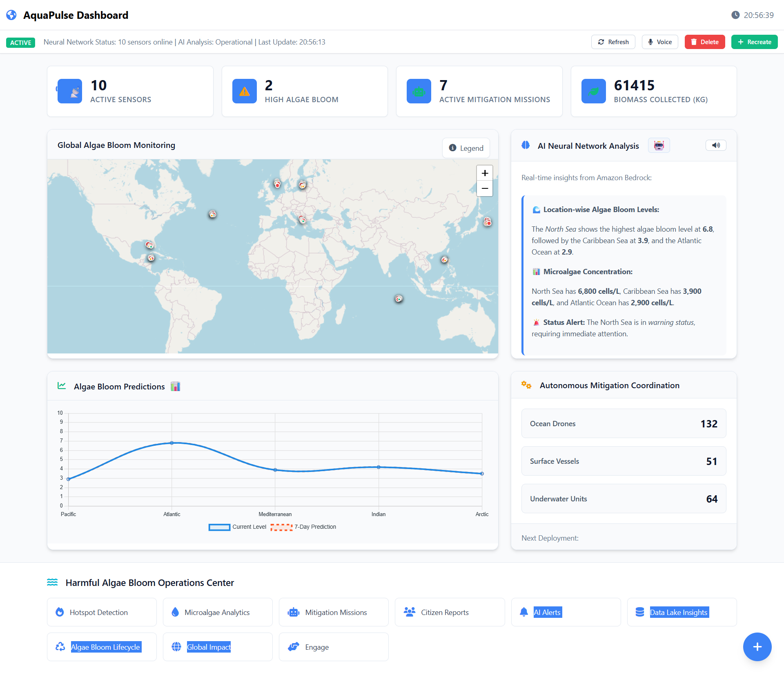Screen dimensions: 784x673
Task: Click the Indian Ocean sensor marker
Action: (399, 299)
